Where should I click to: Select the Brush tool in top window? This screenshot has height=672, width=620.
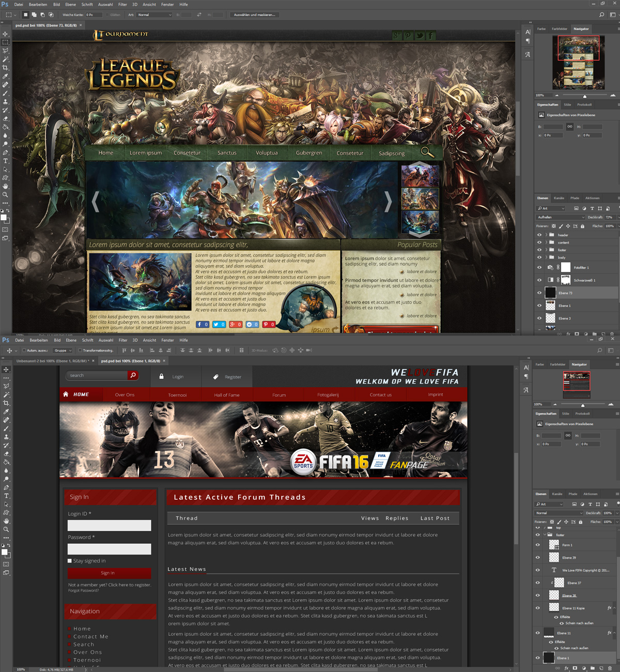click(x=6, y=93)
